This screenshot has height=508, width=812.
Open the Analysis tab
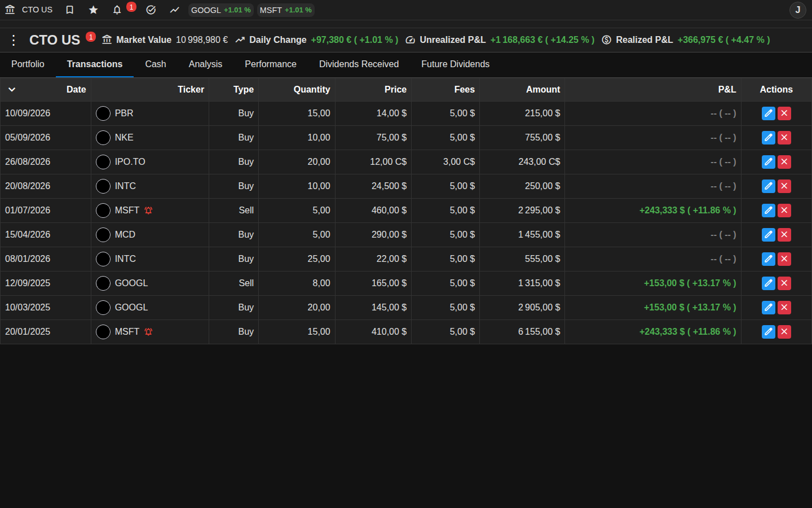[205, 64]
